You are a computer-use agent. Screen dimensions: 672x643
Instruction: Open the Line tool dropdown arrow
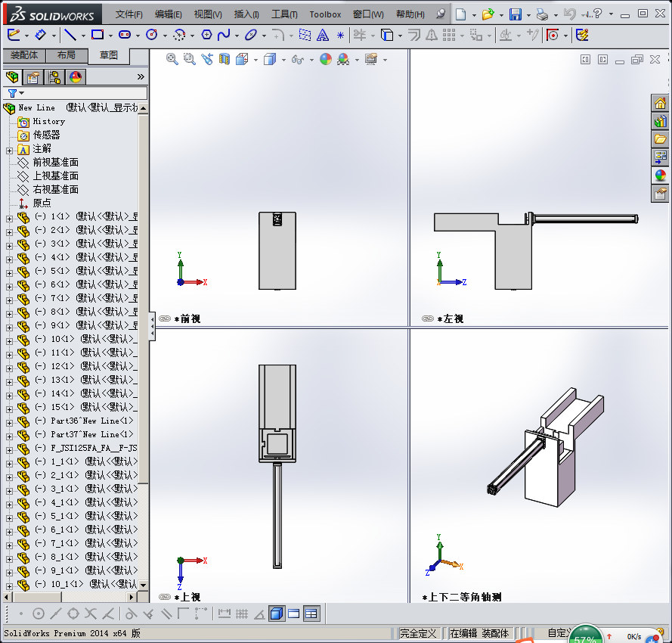point(83,36)
